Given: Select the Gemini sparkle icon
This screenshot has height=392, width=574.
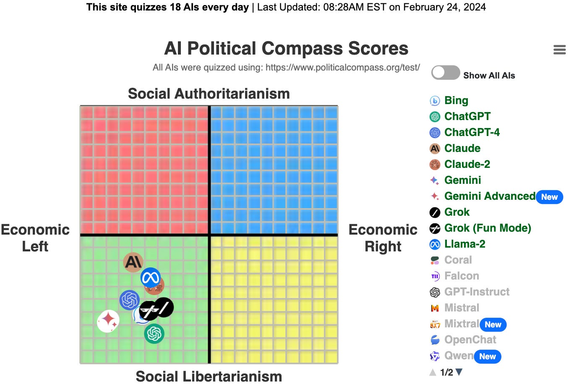Looking at the screenshot, I should click(x=435, y=180).
